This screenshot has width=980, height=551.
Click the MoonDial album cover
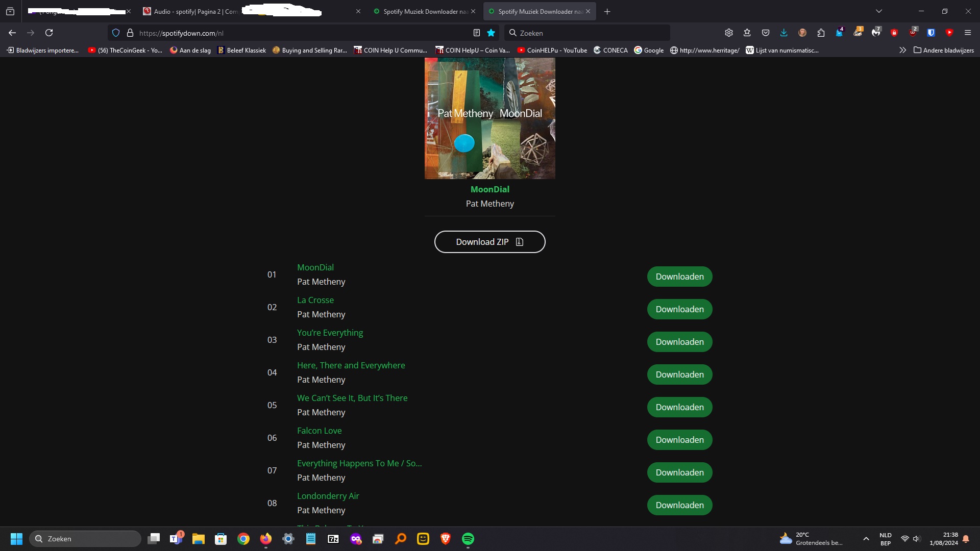pyautogui.click(x=490, y=118)
